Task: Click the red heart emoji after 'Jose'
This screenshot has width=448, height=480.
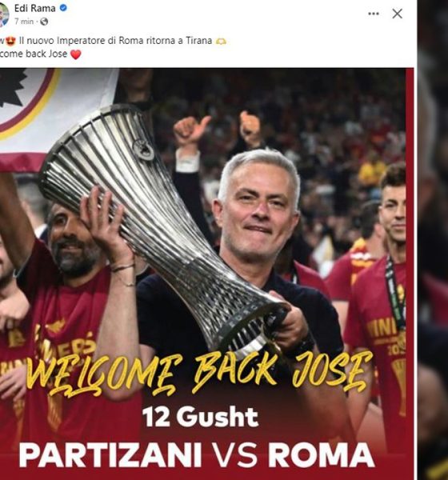Action: click(x=76, y=54)
